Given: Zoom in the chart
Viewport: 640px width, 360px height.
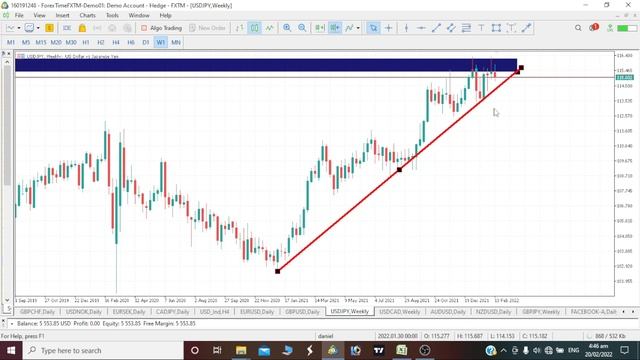Looking at the screenshot, I should pos(287,28).
